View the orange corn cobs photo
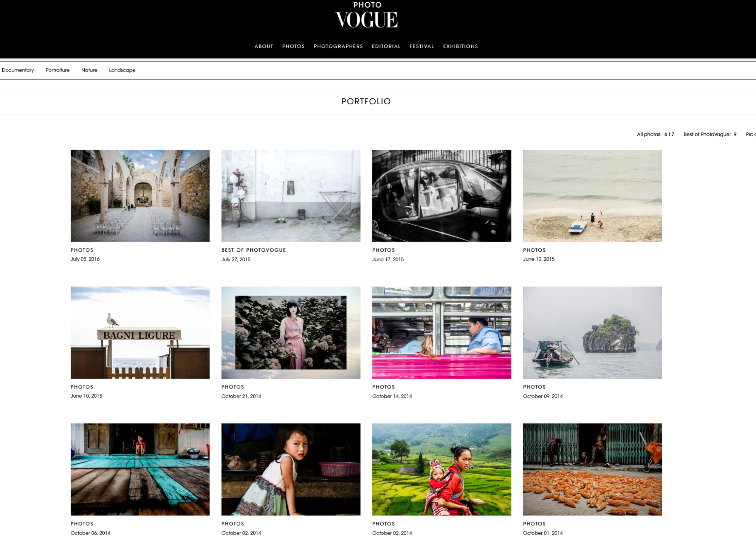The height and width of the screenshot is (539, 756). point(592,469)
